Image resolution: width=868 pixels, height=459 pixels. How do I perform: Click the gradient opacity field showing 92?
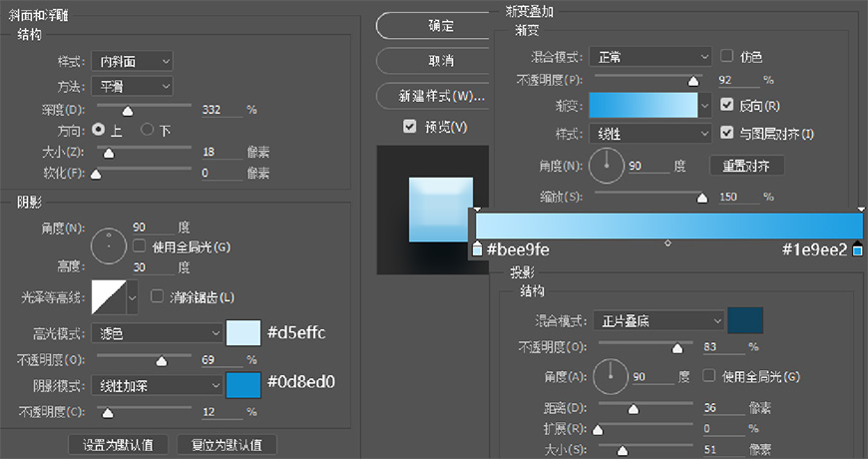tap(738, 80)
